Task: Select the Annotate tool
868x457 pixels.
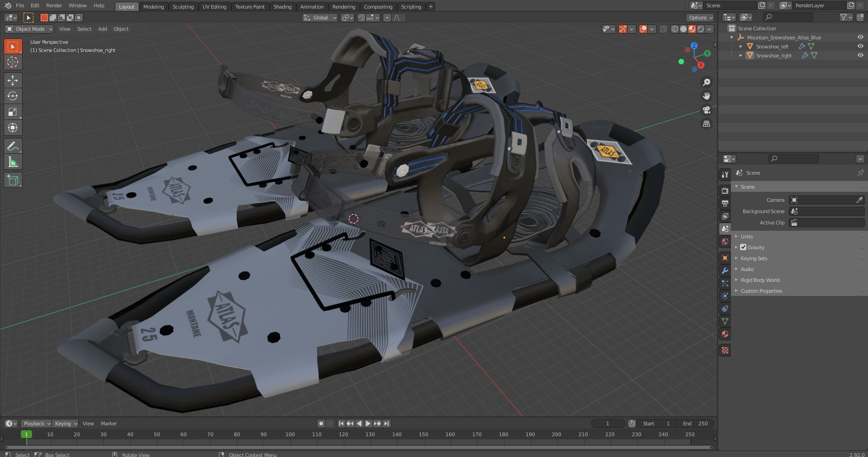Action: (13, 146)
